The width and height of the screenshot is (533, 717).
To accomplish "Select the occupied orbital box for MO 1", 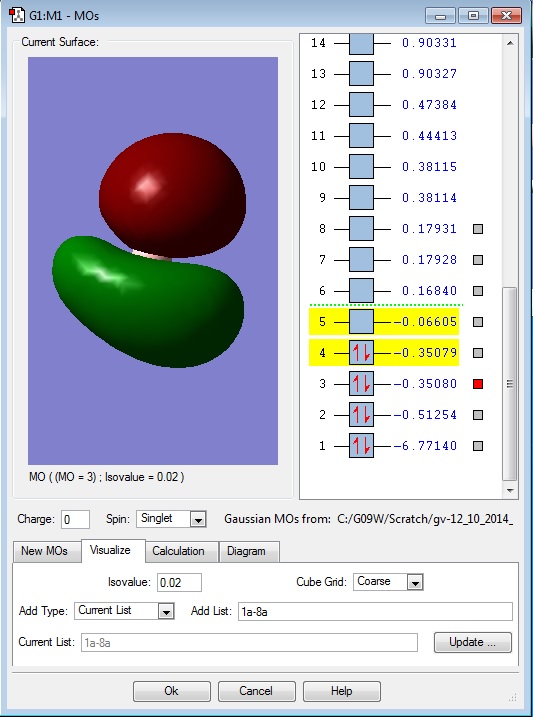I will [x=361, y=445].
